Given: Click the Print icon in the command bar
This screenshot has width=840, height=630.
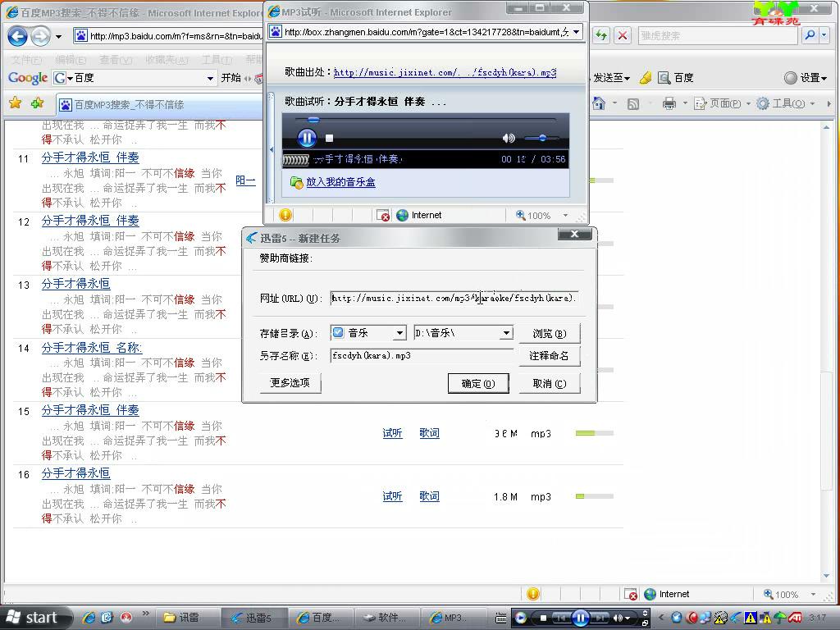Looking at the screenshot, I should click(x=669, y=103).
